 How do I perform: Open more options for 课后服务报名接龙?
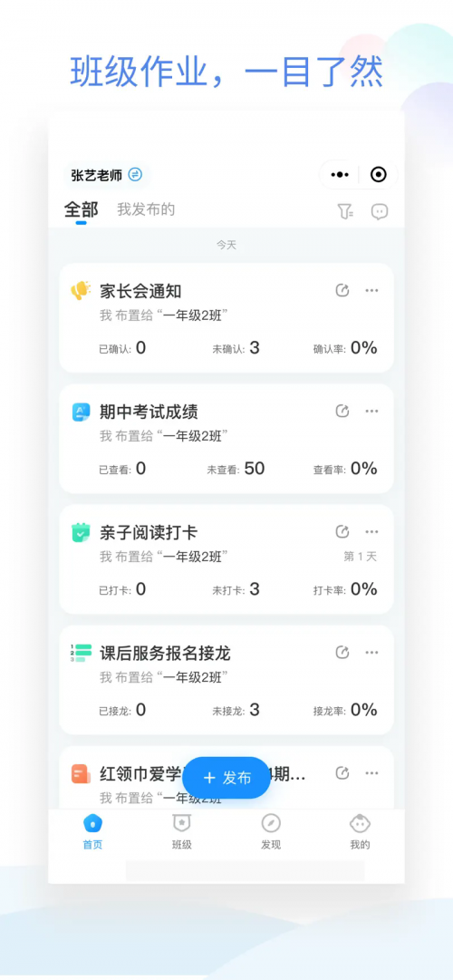click(371, 653)
